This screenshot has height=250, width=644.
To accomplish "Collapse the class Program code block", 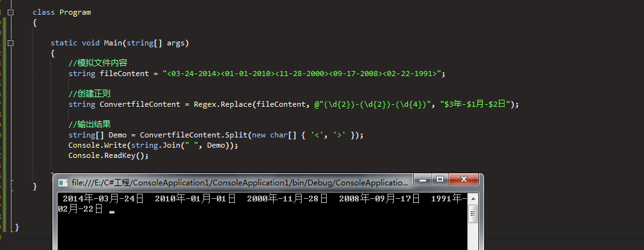I will 11,12.
